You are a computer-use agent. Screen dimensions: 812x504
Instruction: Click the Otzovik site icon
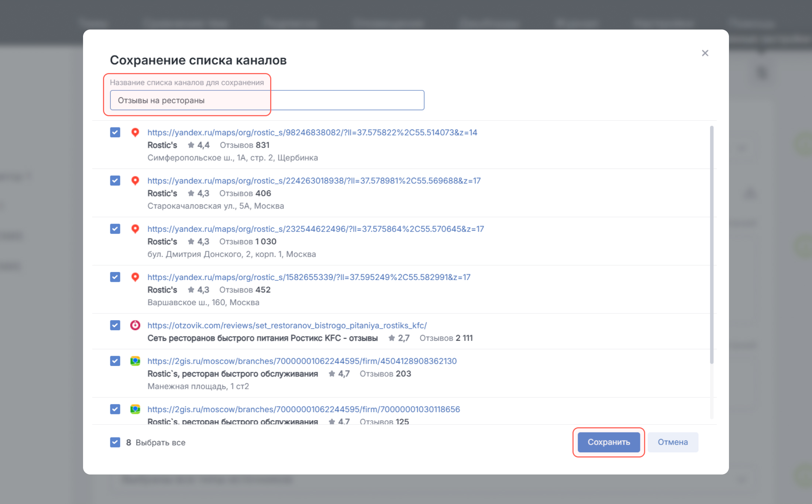135,325
